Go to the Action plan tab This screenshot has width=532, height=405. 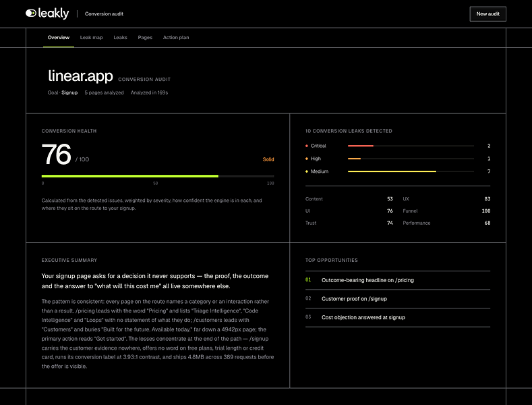pos(176,37)
